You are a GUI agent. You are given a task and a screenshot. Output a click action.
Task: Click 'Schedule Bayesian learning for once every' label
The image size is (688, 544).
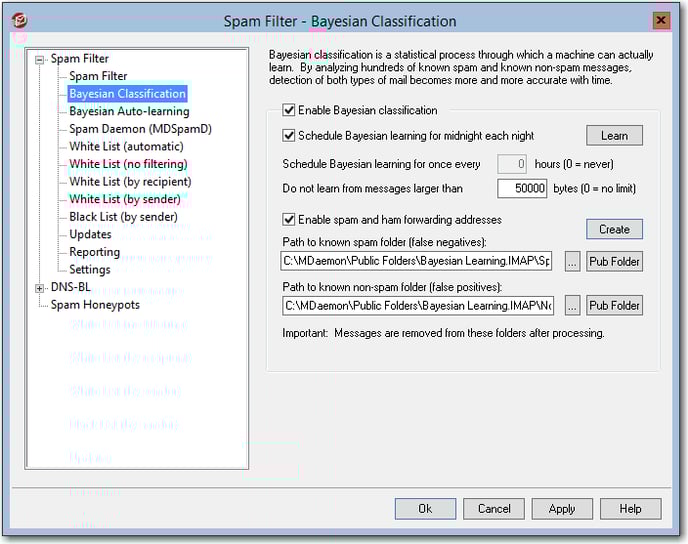381,164
